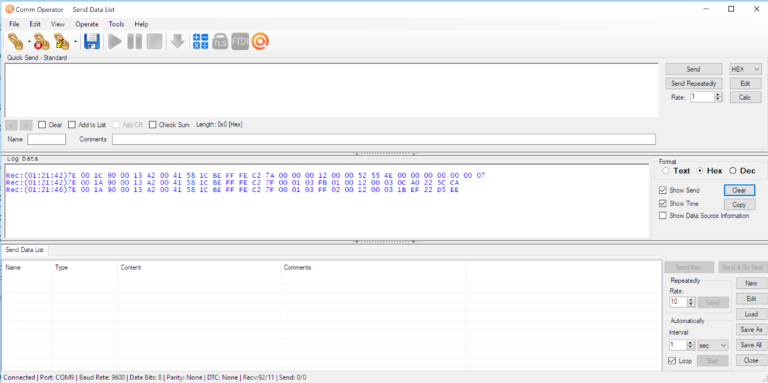Viewport: 768px width, 383px height.
Task: Select the Text format radio button
Action: tap(665, 171)
